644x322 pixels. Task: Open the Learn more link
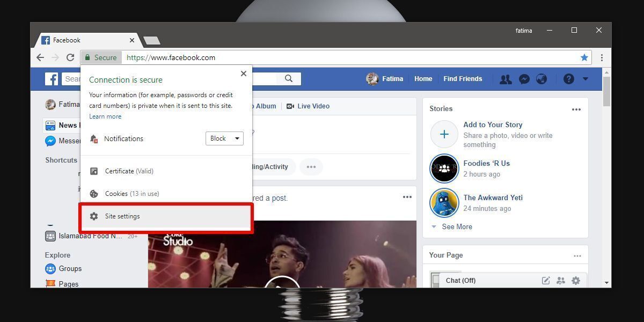[x=105, y=116]
